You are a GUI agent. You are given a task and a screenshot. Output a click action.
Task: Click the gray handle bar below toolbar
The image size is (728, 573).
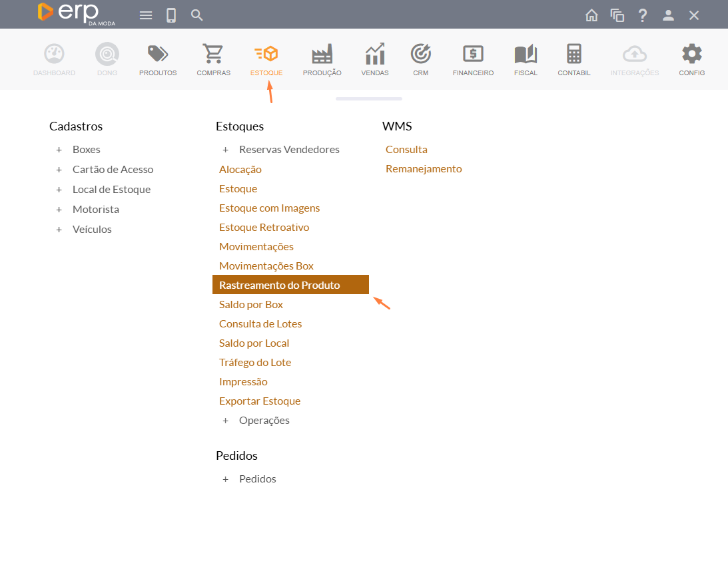(368, 98)
